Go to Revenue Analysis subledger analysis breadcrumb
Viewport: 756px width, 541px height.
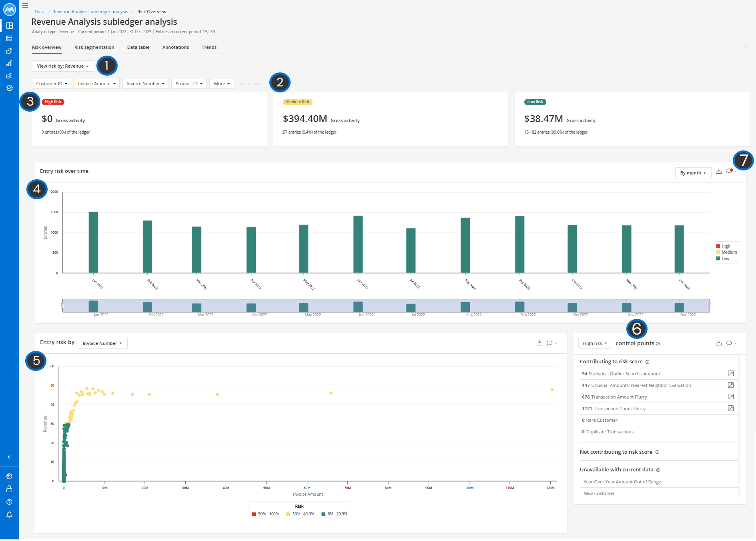pyautogui.click(x=90, y=12)
